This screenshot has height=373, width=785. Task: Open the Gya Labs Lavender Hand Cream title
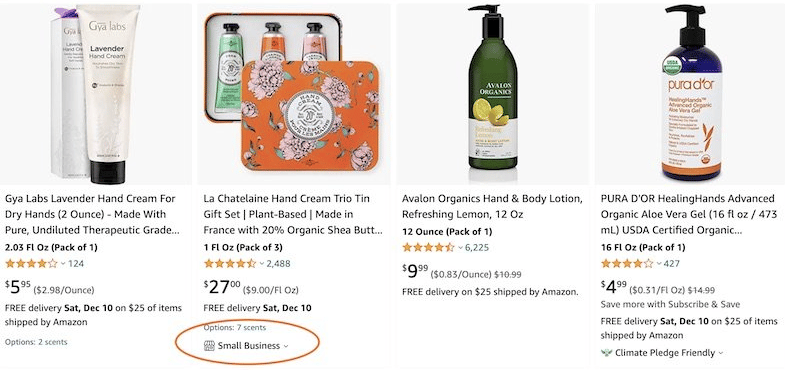point(92,214)
